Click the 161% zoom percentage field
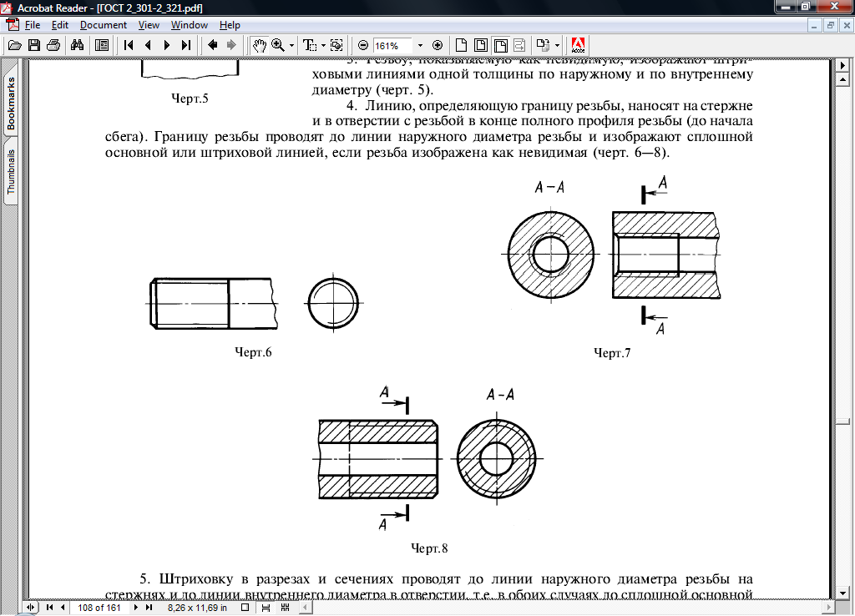This screenshot has width=855, height=616. [392, 46]
